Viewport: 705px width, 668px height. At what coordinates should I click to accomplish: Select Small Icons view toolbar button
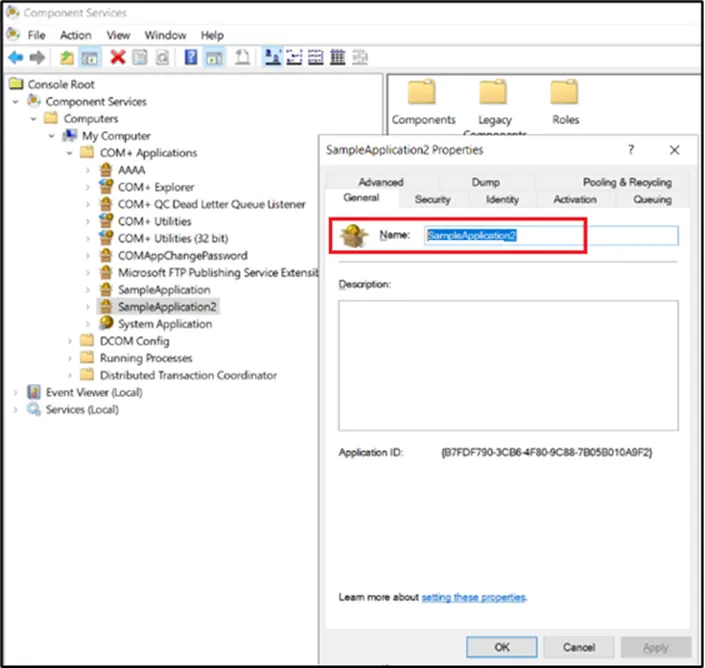tap(294, 57)
